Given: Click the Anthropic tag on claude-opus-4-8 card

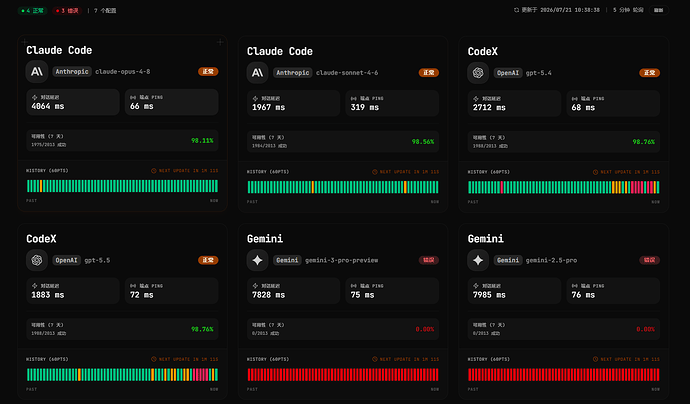Looking at the screenshot, I should click(x=72, y=71).
